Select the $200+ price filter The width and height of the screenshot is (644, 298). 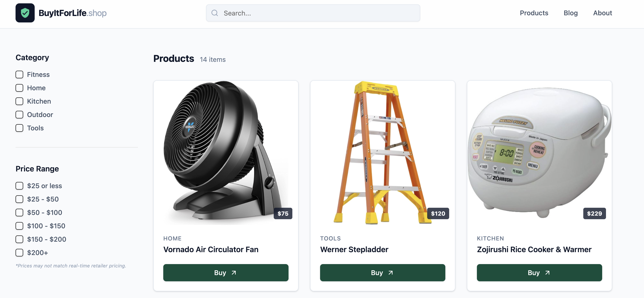point(19,253)
